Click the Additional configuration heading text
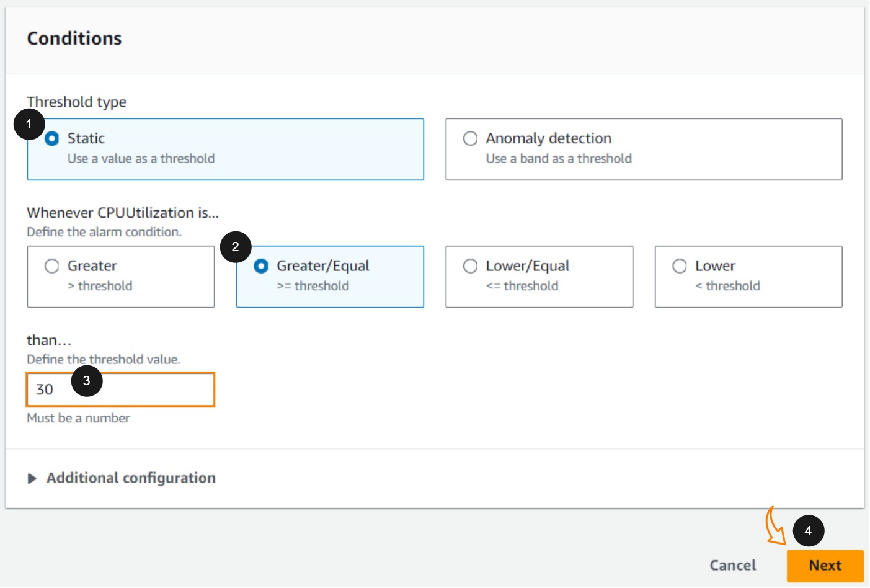Screen dimensions: 870x588 [x=131, y=478]
